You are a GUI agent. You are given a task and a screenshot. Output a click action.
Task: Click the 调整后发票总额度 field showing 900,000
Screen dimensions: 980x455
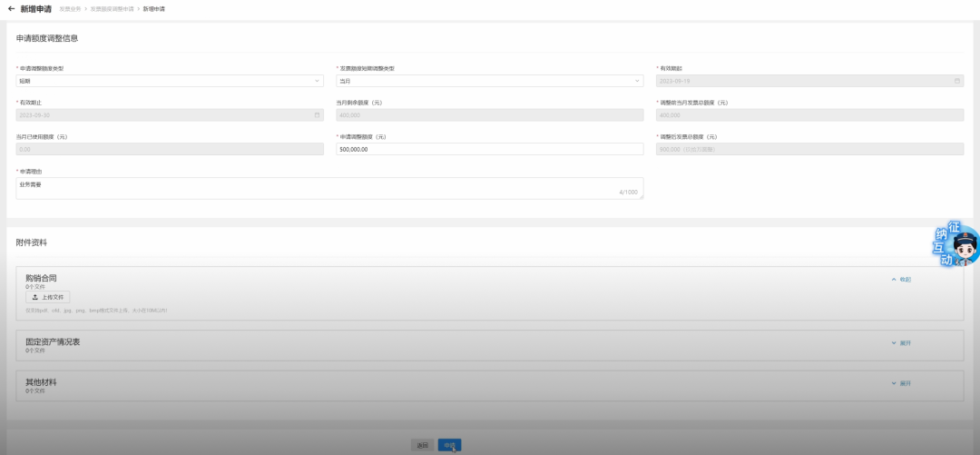pos(809,149)
